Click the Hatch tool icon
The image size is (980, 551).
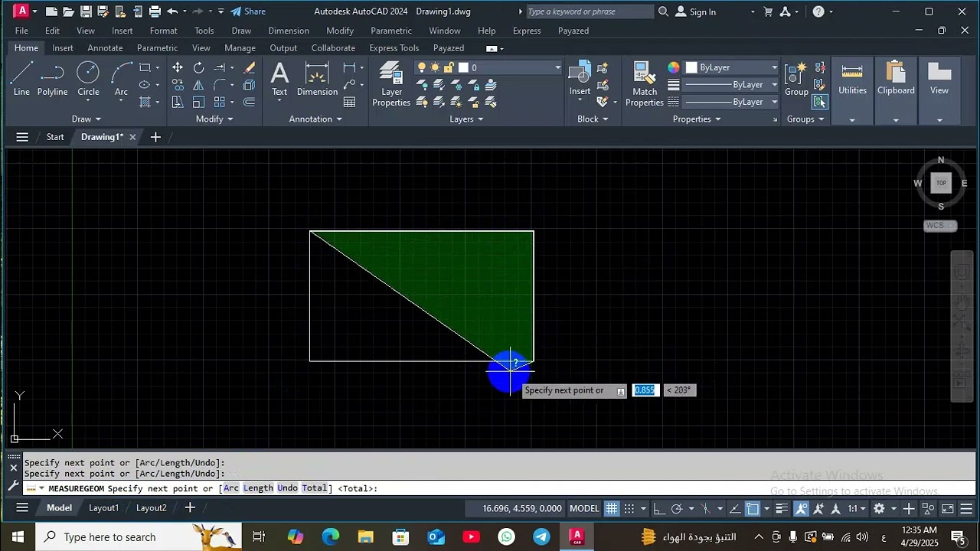(x=145, y=102)
